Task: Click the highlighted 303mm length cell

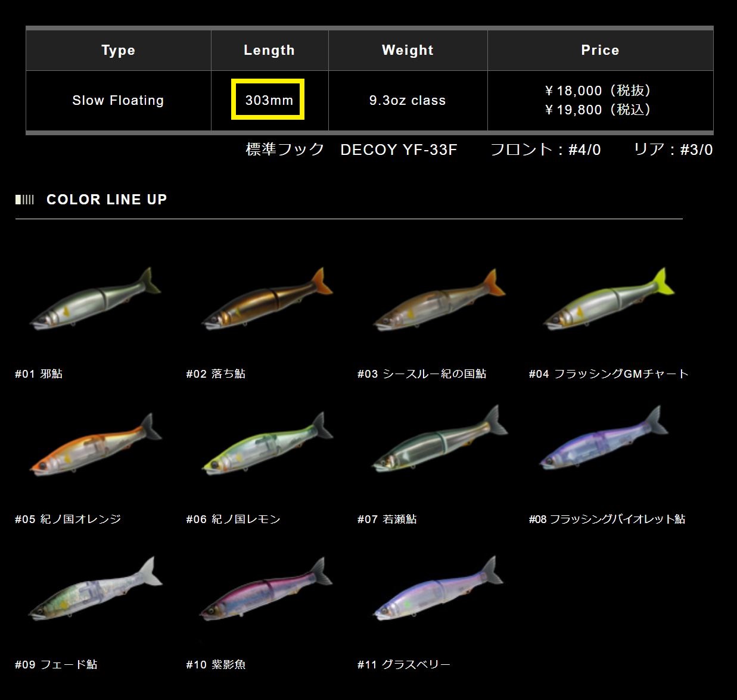Action: [x=269, y=100]
